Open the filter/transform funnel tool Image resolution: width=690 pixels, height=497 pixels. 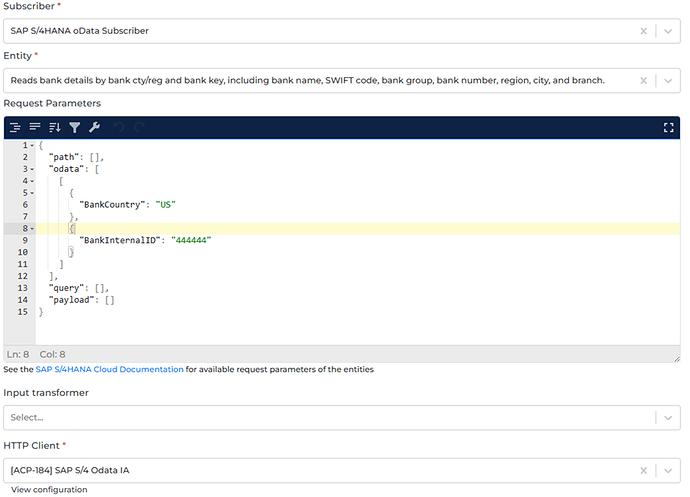pyautogui.click(x=74, y=128)
